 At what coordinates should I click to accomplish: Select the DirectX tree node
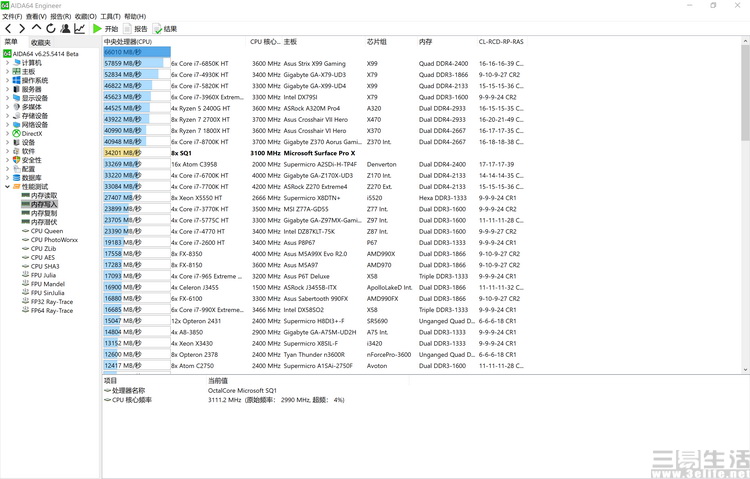pyautogui.click(x=28, y=134)
